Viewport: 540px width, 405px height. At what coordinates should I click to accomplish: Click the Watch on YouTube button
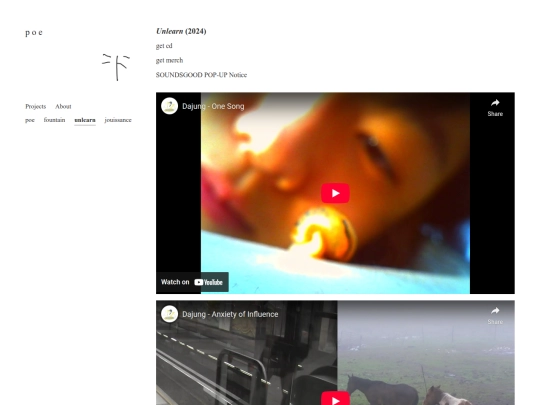pyautogui.click(x=192, y=282)
